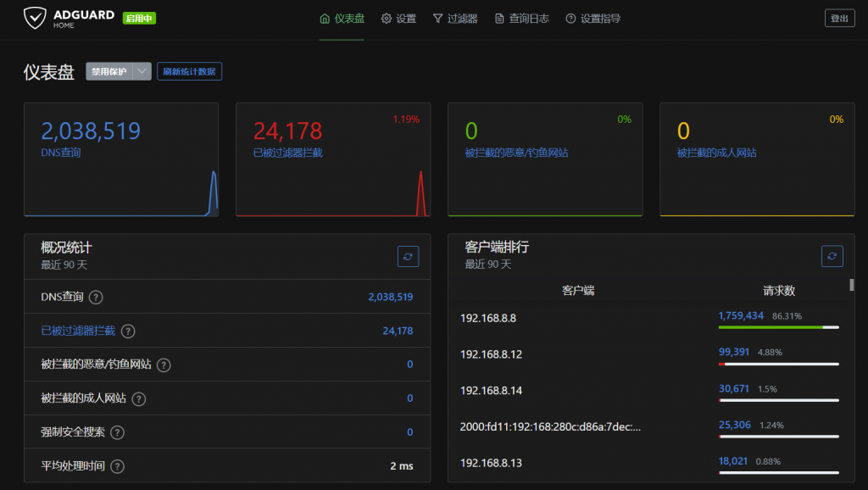The image size is (868, 490).
Task: Select client 192.168.8.14
Action: [491, 390]
